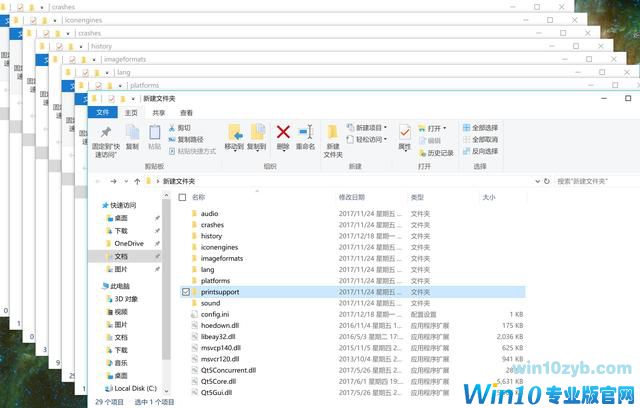This screenshot has height=408, width=640.
Task: Click the Paste (粘贴) ribbon icon
Action: [155, 132]
